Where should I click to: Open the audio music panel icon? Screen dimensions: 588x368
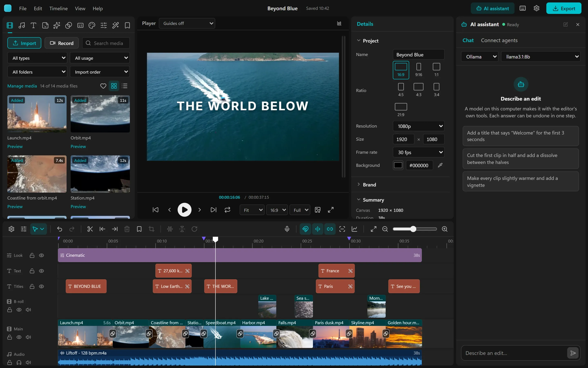coord(22,25)
